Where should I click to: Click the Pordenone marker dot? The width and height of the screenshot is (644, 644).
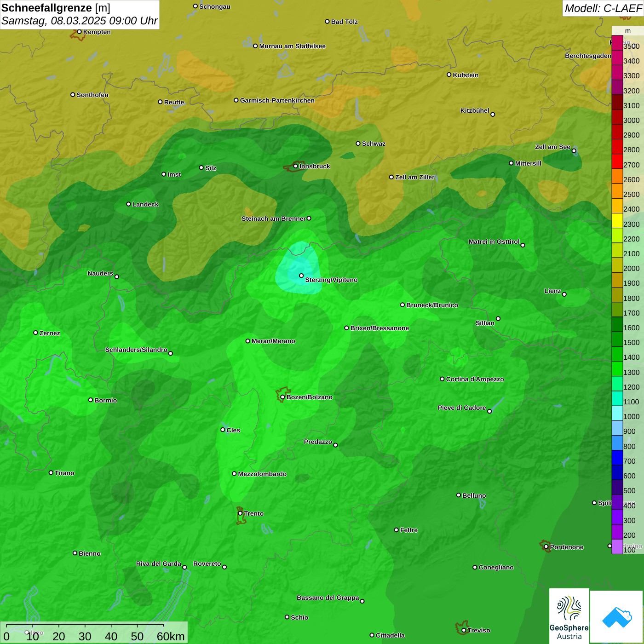546,546
